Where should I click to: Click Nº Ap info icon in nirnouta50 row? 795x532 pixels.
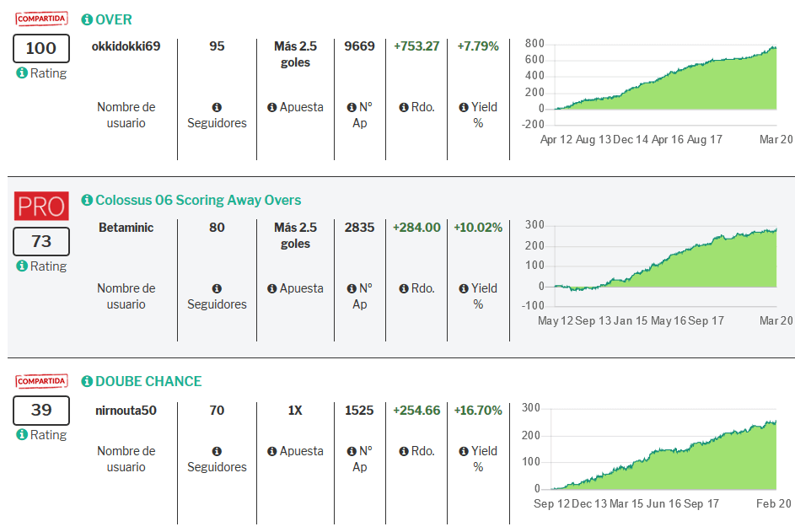pyautogui.click(x=352, y=451)
